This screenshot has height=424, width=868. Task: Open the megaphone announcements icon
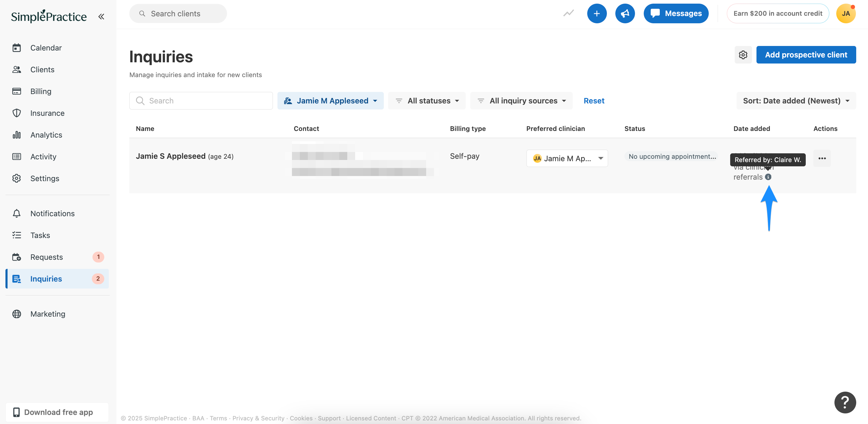click(x=625, y=14)
